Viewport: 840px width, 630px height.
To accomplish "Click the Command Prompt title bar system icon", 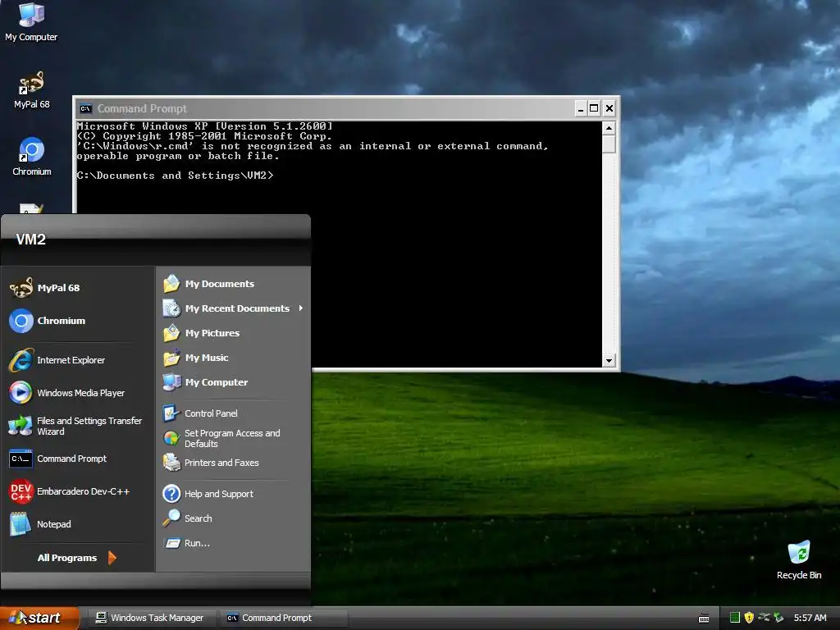I will 85,109.
